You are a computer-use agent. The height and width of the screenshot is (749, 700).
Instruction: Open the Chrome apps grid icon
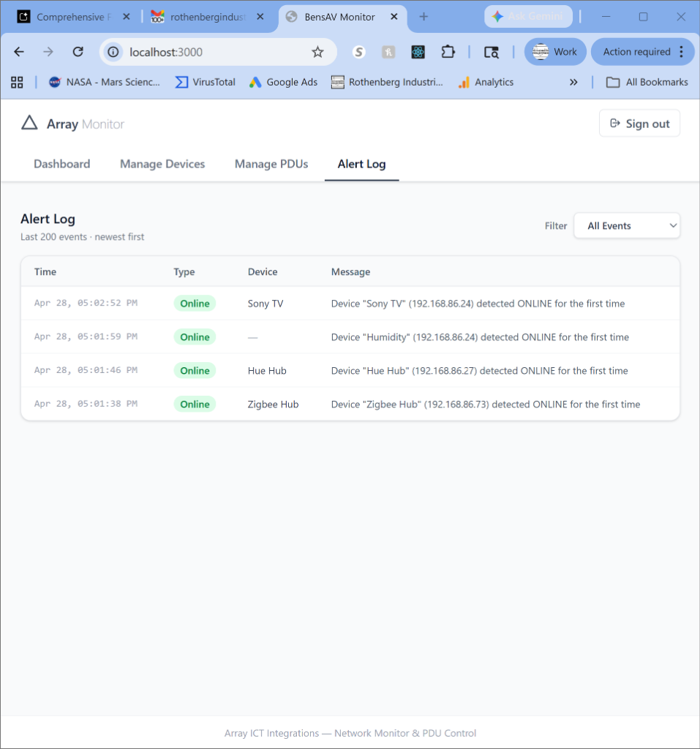(x=18, y=82)
